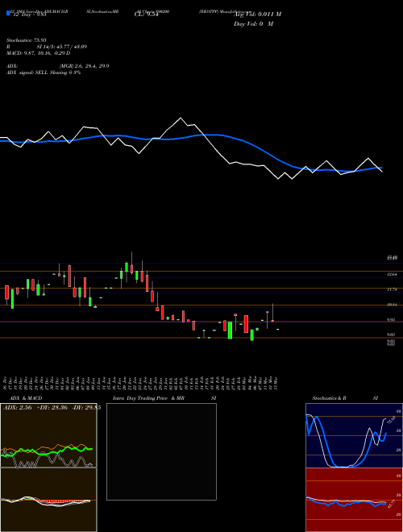The height and width of the screenshot is (532, 403).
Task: Select the 'MACD: 9.87, 10.16, -0.29 D' line
Action: click(x=38, y=53)
